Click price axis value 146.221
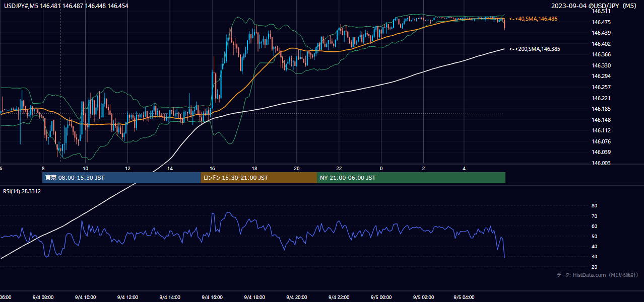Viewport: 644px width, 302px height. pyautogui.click(x=601, y=98)
